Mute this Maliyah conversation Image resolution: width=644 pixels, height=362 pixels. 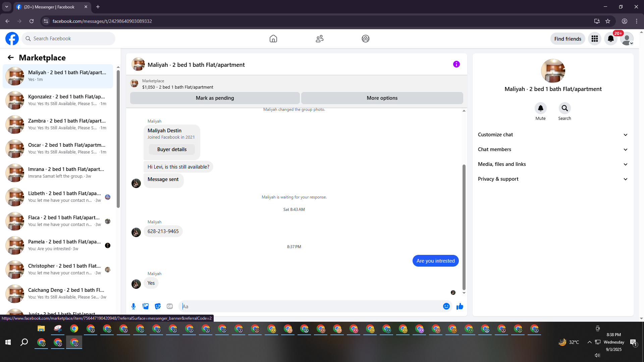click(541, 108)
